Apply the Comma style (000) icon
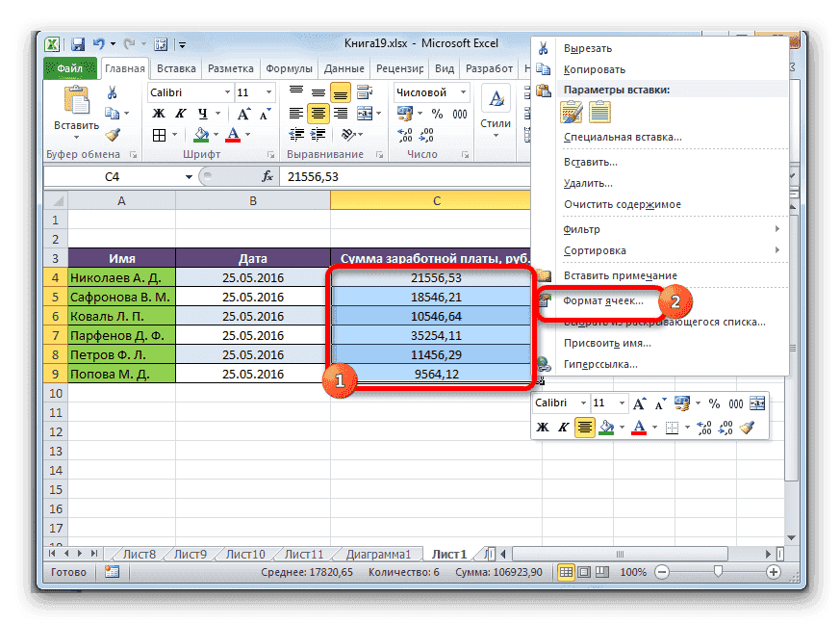This screenshot has width=840, height=624. [x=458, y=112]
